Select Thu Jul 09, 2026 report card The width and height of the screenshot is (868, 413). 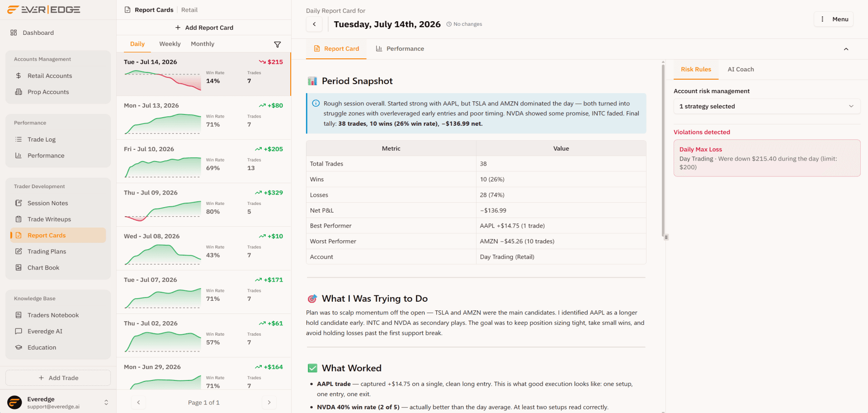[203, 205]
